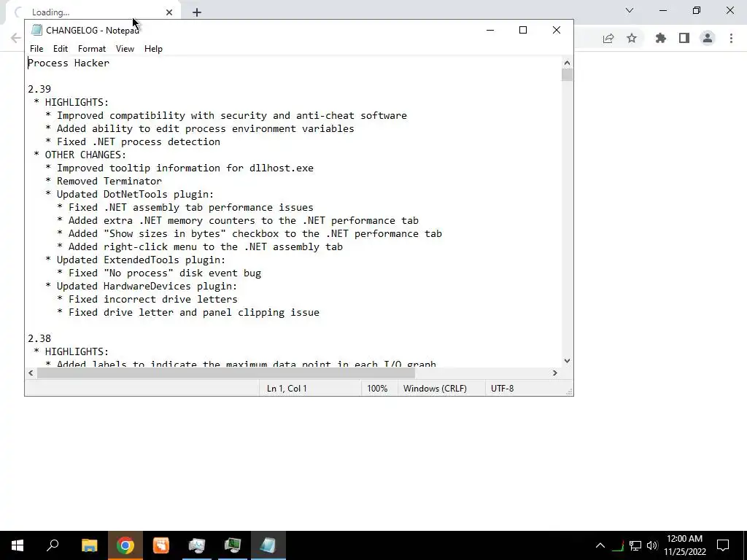Click status bar "100%" zoom value
Image resolution: width=747 pixels, height=560 pixels.
(377, 389)
